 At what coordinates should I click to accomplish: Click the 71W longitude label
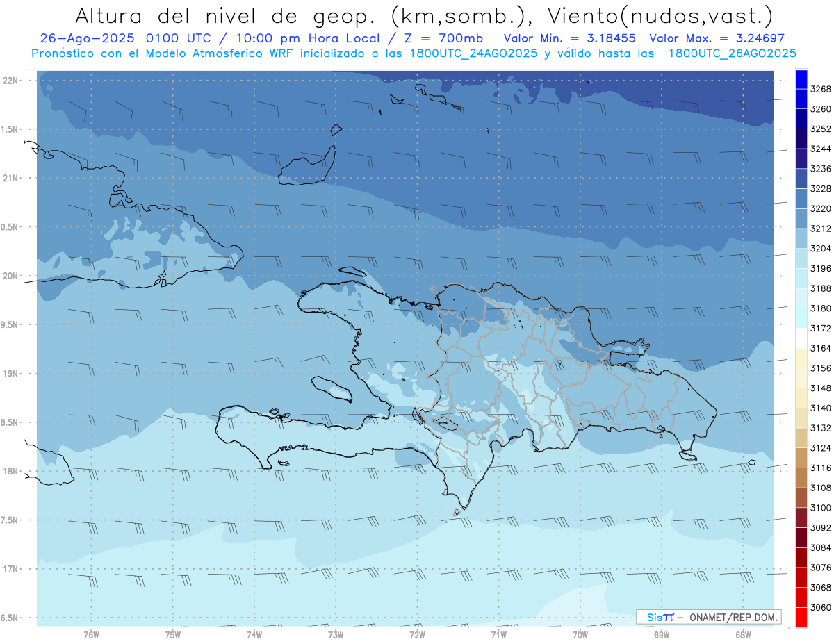pyautogui.click(x=498, y=634)
